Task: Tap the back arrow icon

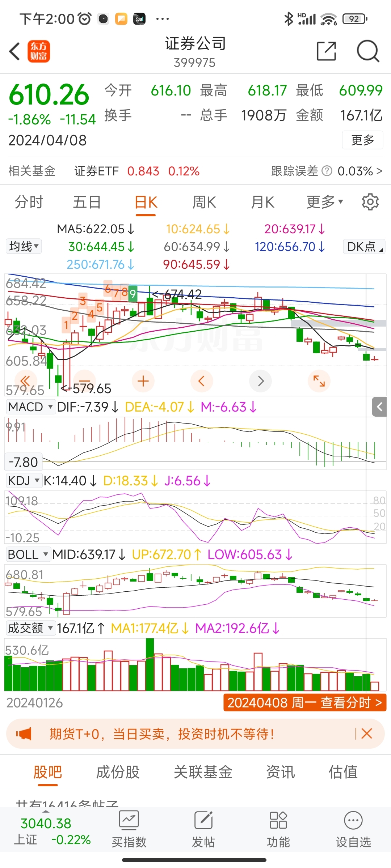Action: point(14,51)
